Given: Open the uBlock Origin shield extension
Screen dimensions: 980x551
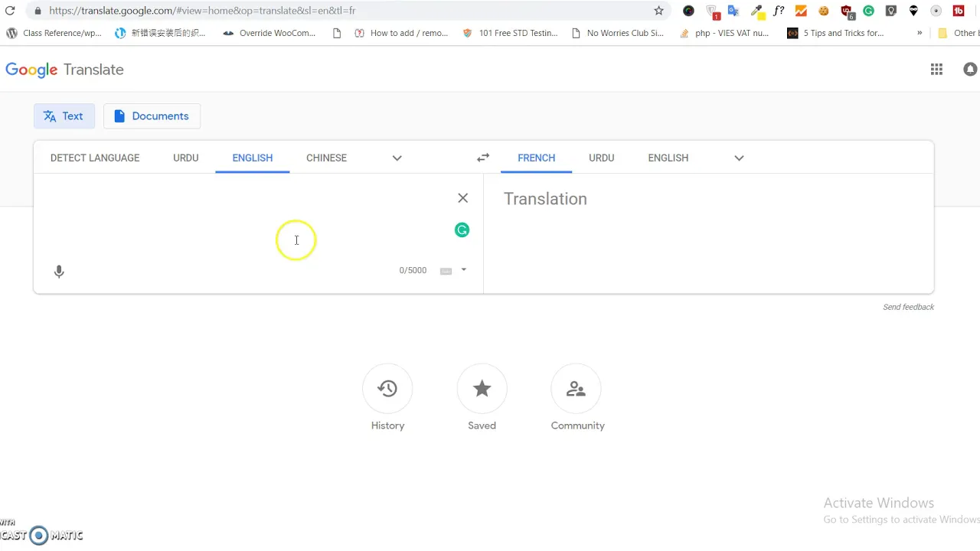Looking at the screenshot, I should point(846,11).
